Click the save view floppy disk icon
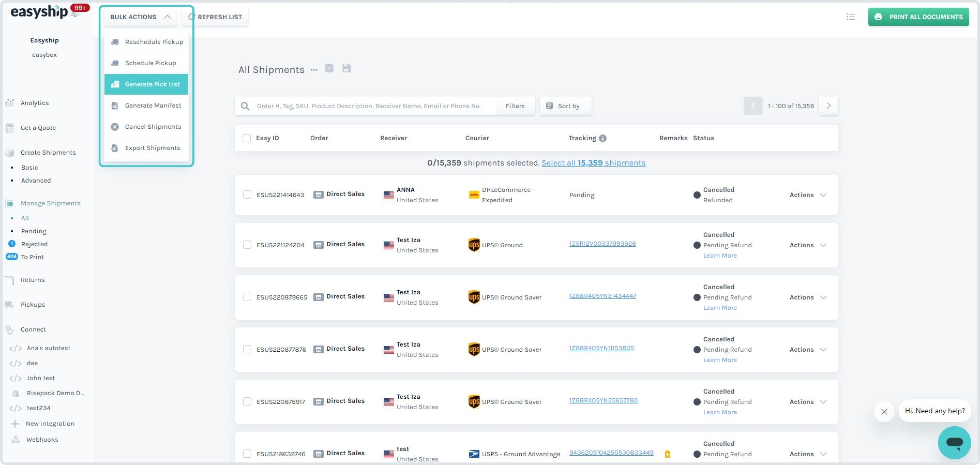This screenshot has width=980, height=465. tap(346, 68)
